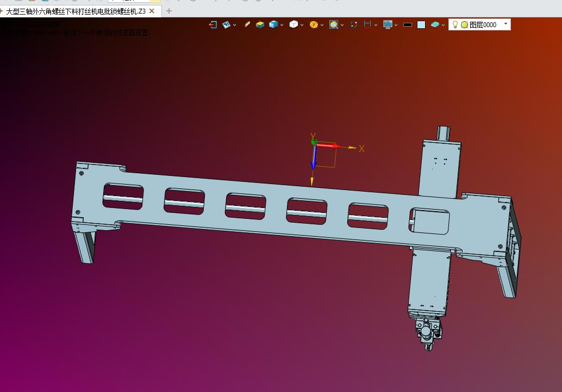Image resolution: width=562 pixels, height=392 pixels.
Task: Open dropdown arrow beside white cube
Action: [x=302, y=25]
